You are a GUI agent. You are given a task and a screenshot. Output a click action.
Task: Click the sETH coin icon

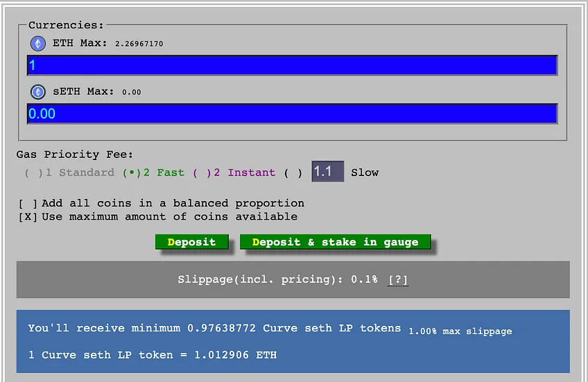click(38, 92)
